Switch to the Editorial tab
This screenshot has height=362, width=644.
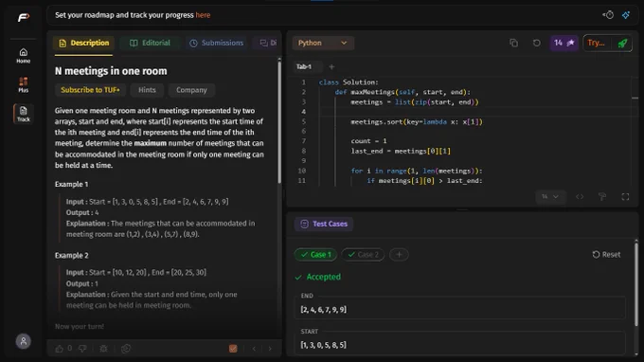pyautogui.click(x=150, y=44)
